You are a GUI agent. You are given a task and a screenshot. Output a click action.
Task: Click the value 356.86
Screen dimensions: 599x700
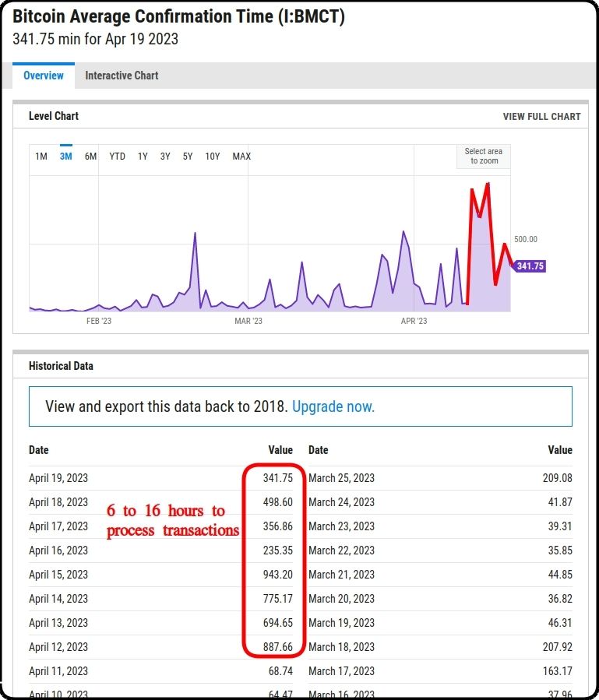tap(278, 526)
